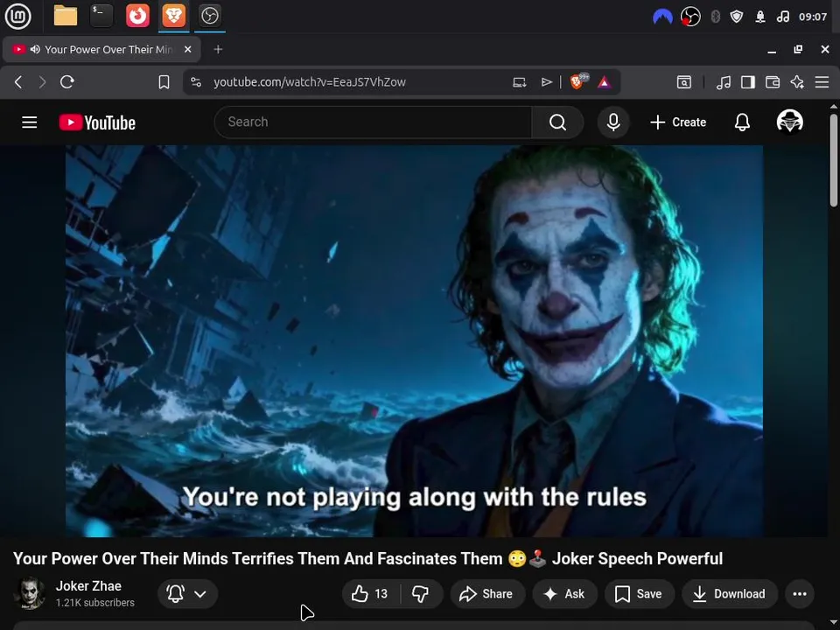Click into the YouTube Search field
This screenshot has height=630, width=840.
coord(373,122)
